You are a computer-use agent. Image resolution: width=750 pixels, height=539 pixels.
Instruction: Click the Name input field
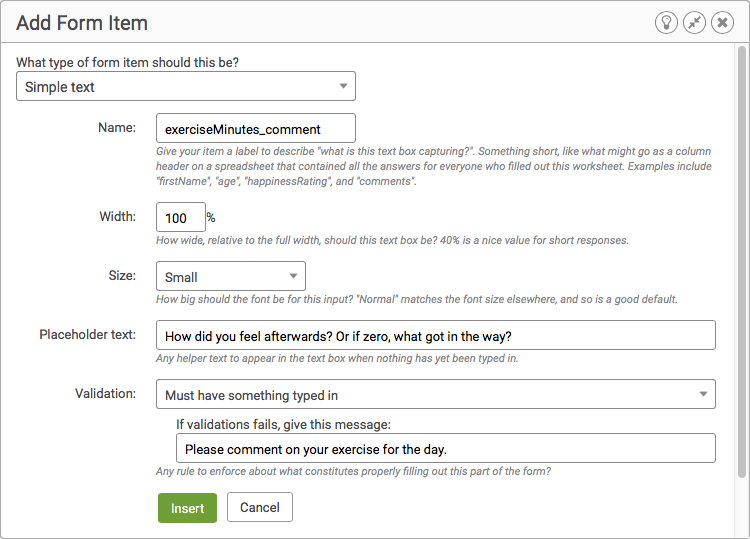click(256, 128)
